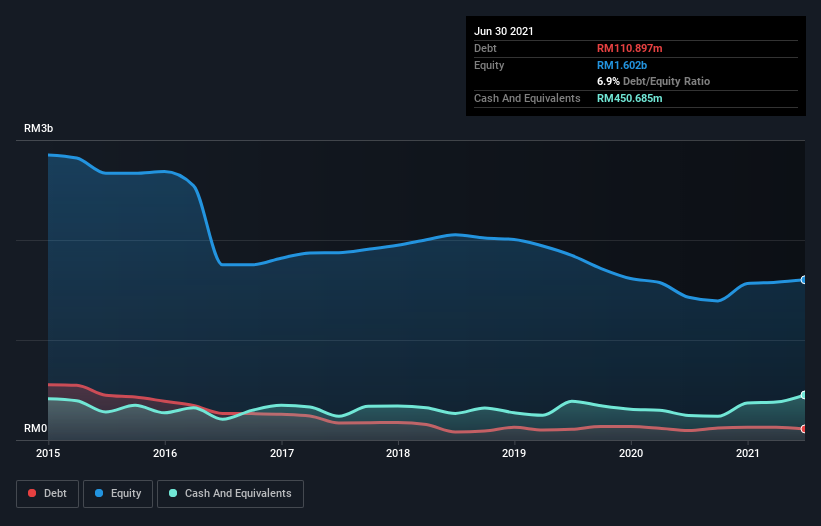
Task: Toggle Cash And Equivalents legend button
Action: tap(230, 494)
